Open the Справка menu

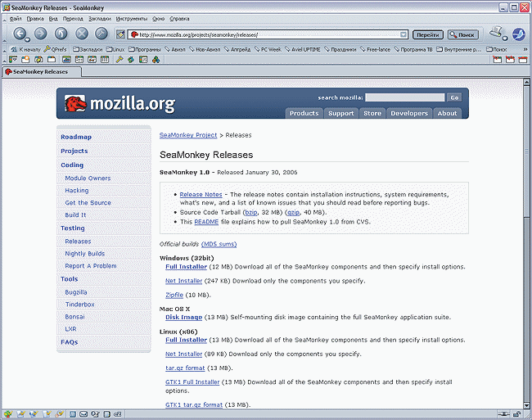[179, 19]
